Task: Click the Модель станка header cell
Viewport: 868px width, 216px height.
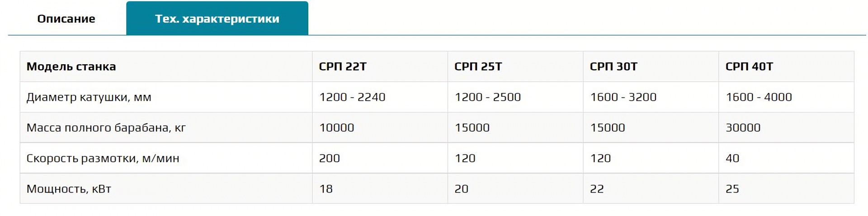Action: [71, 66]
